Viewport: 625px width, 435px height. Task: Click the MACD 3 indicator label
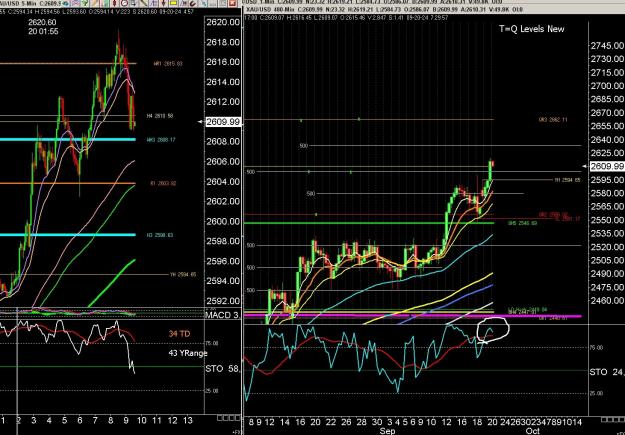(x=223, y=315)
